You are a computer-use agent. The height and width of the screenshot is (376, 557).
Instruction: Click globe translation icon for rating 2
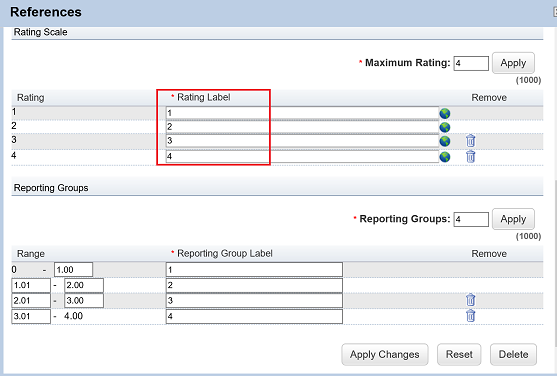[445, 127]
